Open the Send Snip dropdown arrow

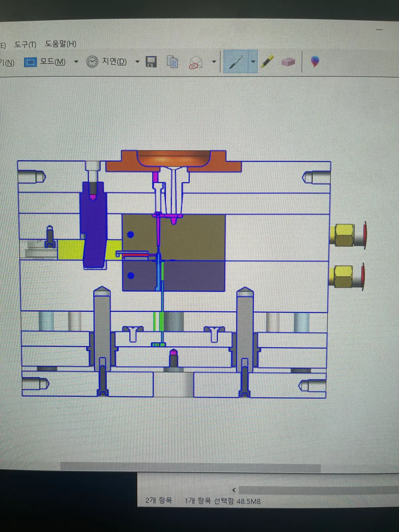[214, 62]
